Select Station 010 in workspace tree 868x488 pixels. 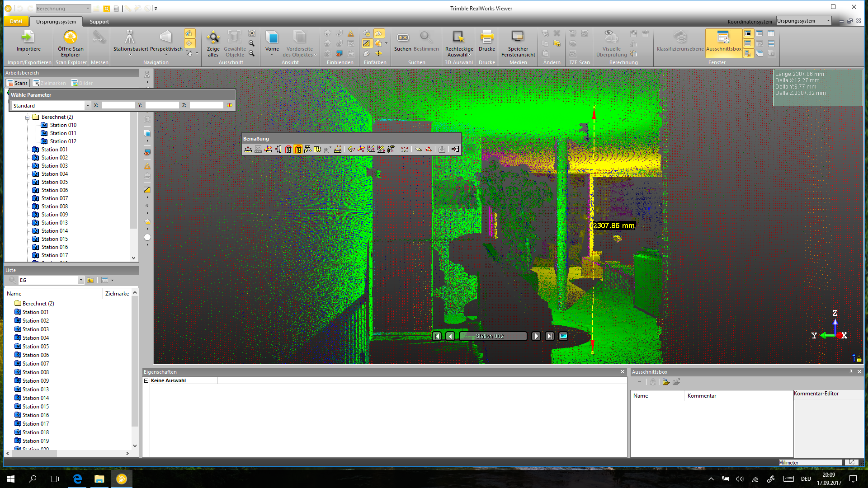(63, 125)
